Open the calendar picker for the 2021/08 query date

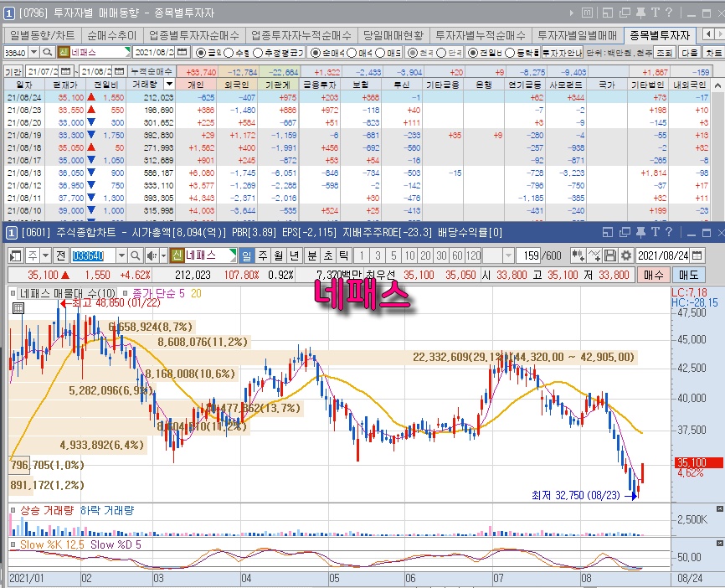point(183,53)
